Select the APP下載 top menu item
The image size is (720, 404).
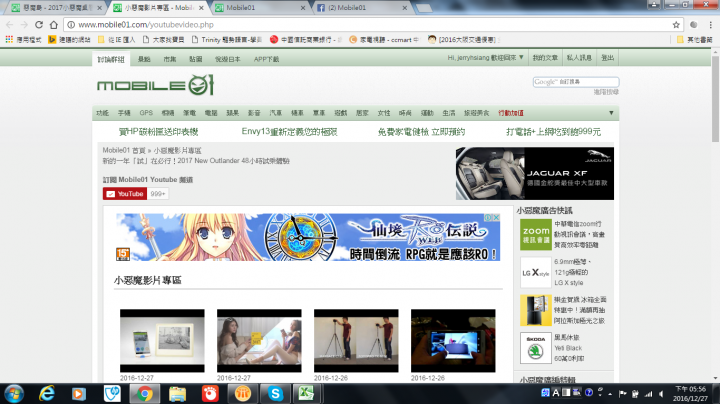(x=266, y=59)
